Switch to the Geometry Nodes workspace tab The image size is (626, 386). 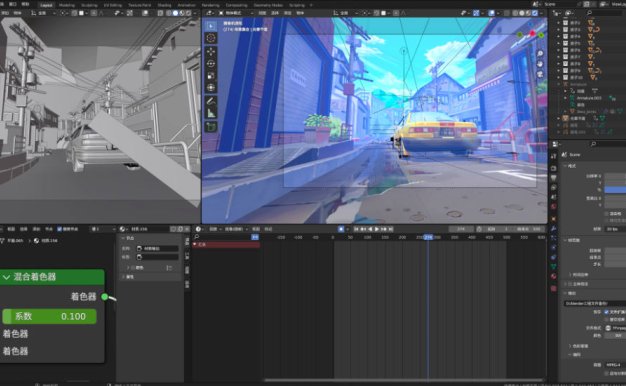[268, 5]
